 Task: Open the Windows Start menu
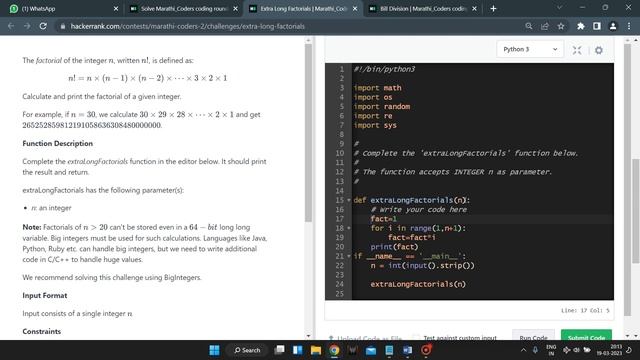[214, 350]
